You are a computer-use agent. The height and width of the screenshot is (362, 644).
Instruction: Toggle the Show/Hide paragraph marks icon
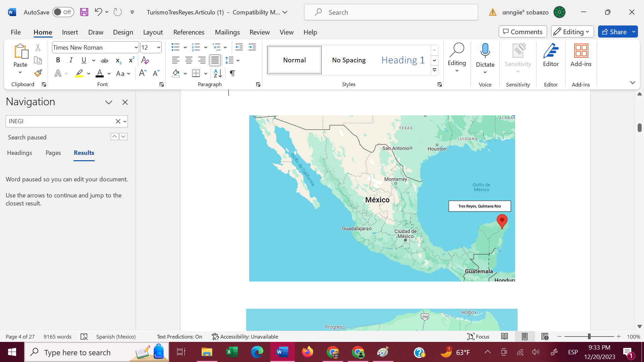[232, 73]
